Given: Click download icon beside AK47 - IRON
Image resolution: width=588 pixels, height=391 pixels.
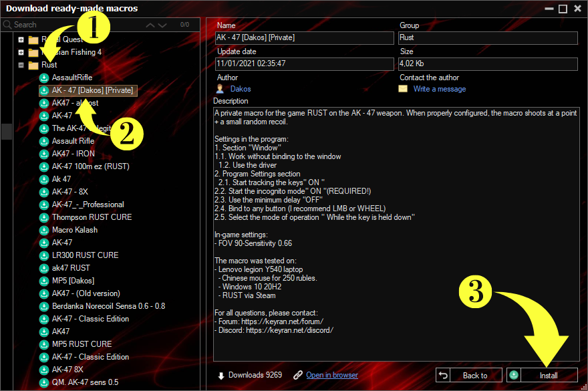Looking at the screenshot, I should (x=44, y=154).
